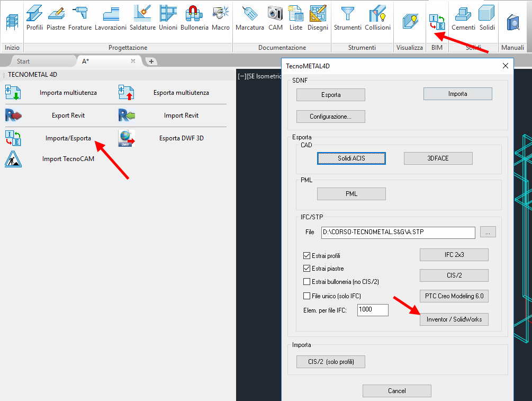Launch the Macro tool

221,18
